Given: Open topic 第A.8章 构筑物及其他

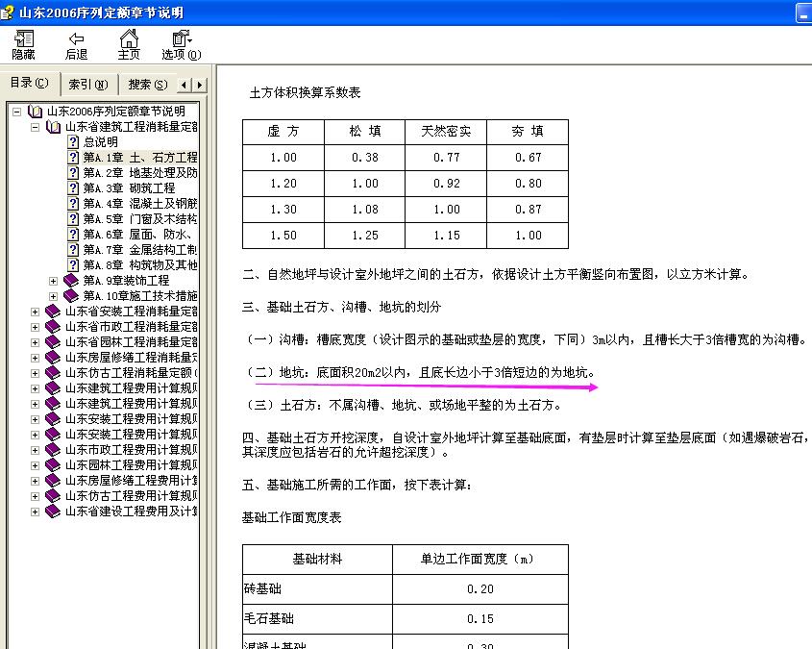Looking at the screenshot, I should click(x=140, y=265).
